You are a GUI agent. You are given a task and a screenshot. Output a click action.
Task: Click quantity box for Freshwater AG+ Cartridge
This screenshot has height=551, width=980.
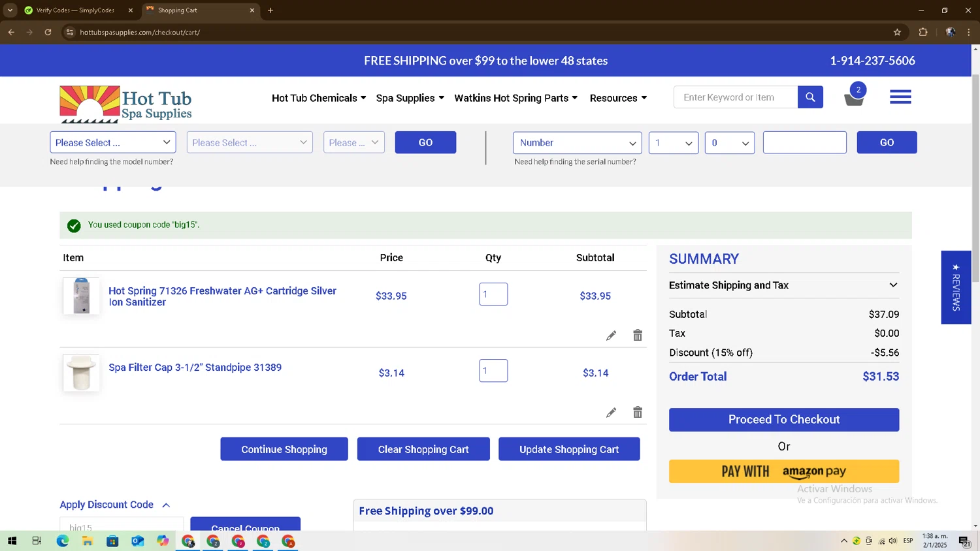click(493, 294)
